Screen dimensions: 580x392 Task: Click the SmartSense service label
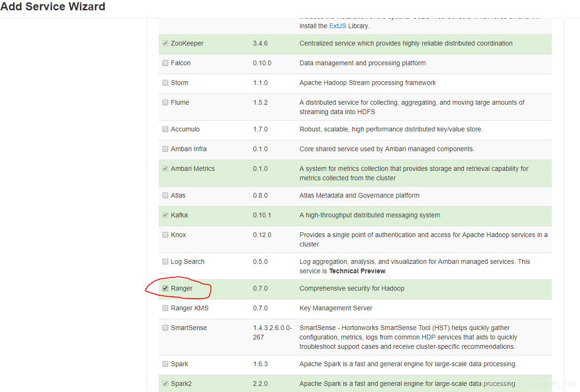[189, 328]
